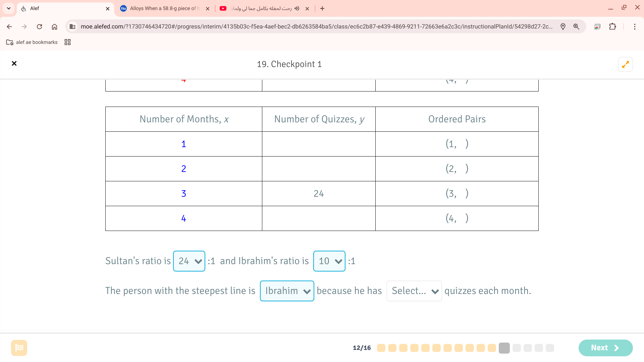Image resolution: width=644 pixels, height=362 pixels.
Task: Open browser home page icon
Action: point(54,26)
